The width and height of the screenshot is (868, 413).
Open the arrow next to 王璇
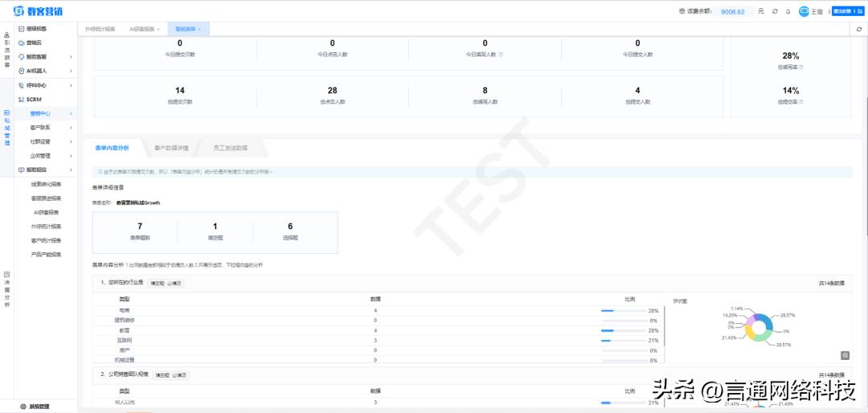point(828,11)
